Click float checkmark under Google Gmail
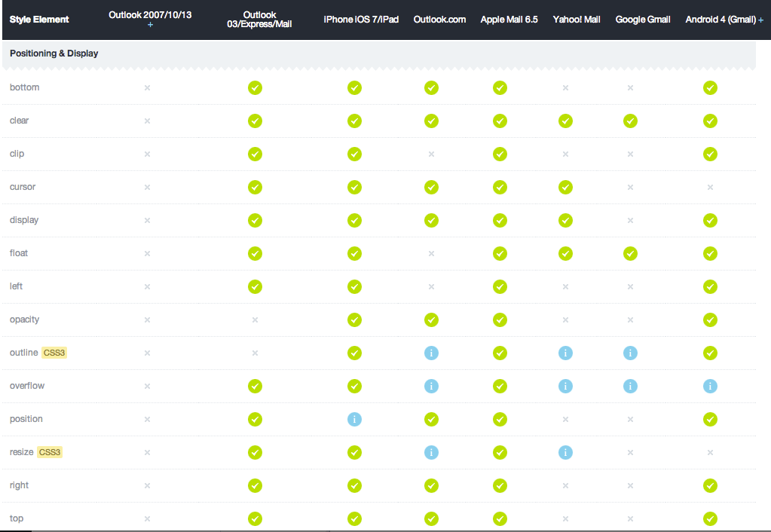The height and width of the screenshot is (532, 771). [630, 254]
